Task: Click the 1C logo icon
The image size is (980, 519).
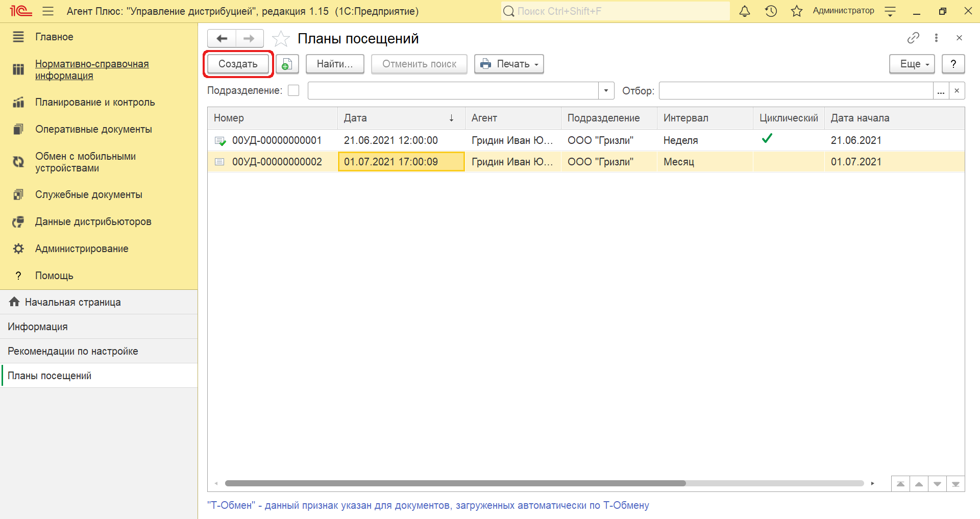Action: point(21,11)
